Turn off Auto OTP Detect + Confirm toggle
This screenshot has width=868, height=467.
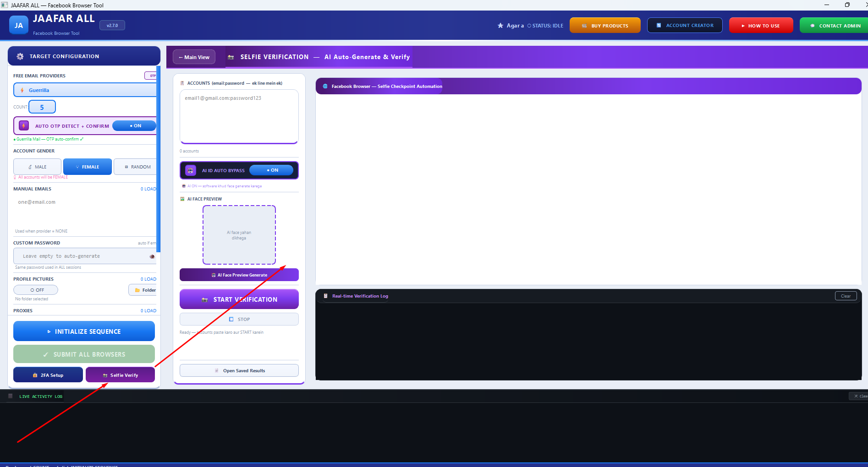click(x=134, y=125)
